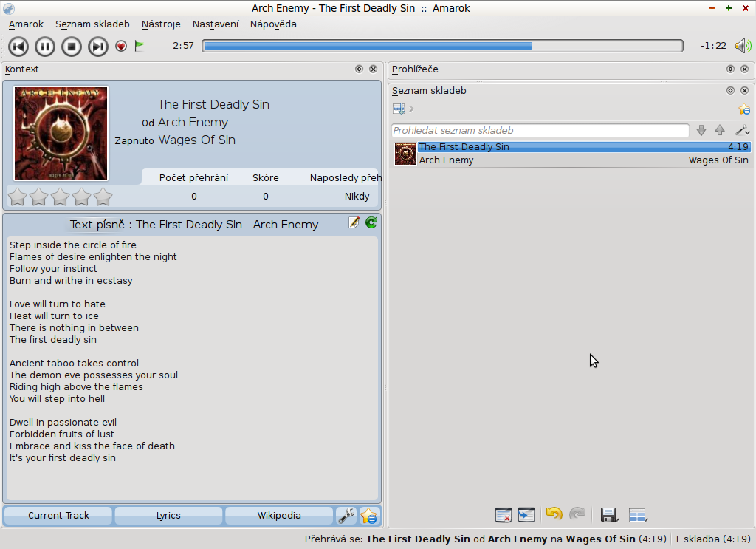Screen dimensions: 756x549
Task: Close the Seznam skladeb panel
Action: (x=744, y=90)
